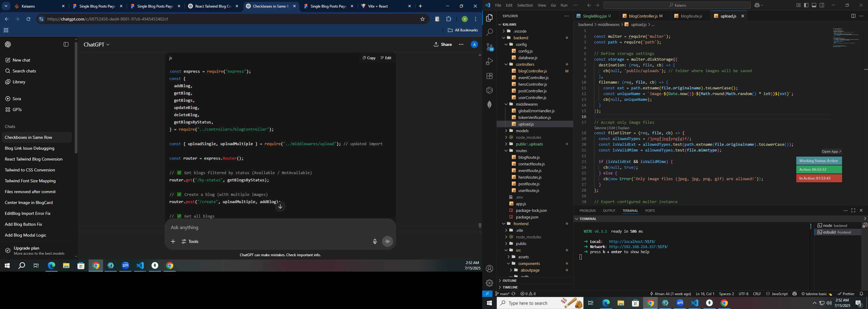Open the Selection menu in VS Code
The width and height of the screenshot is (868, 309).
point(525,5)
